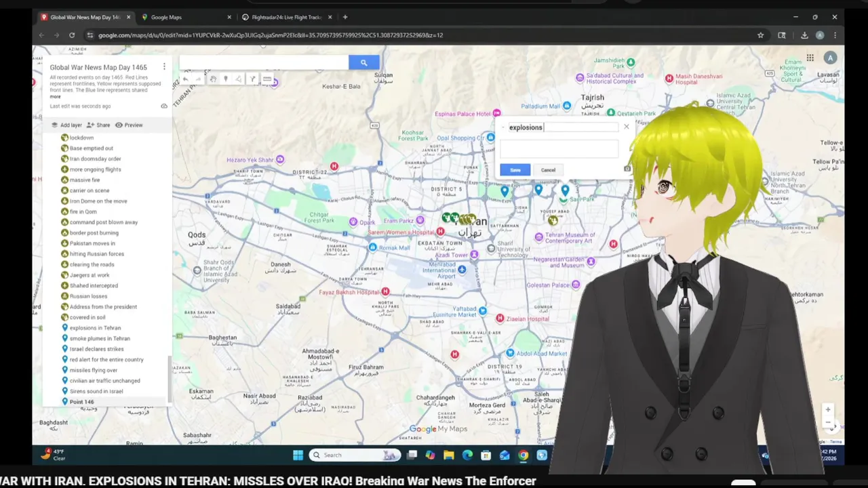Select 'more ongoing flights' list item

tap(95, 169)
